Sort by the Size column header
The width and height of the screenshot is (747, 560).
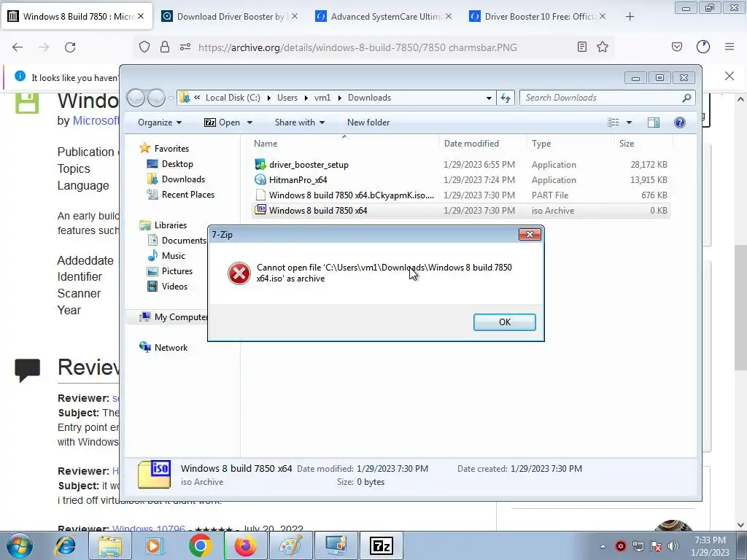(643, 144)
